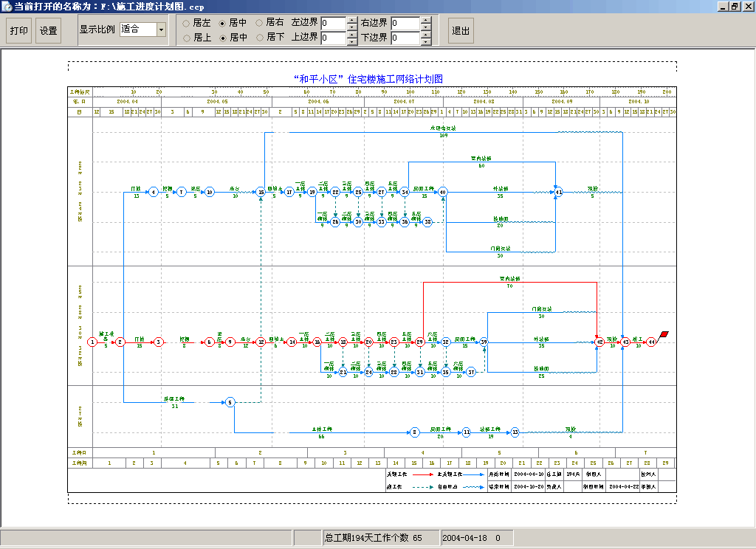The image size is (756, 549).
Task: Expand the 显示比例 dropdown showing 适合
Action: coord(162,30)
